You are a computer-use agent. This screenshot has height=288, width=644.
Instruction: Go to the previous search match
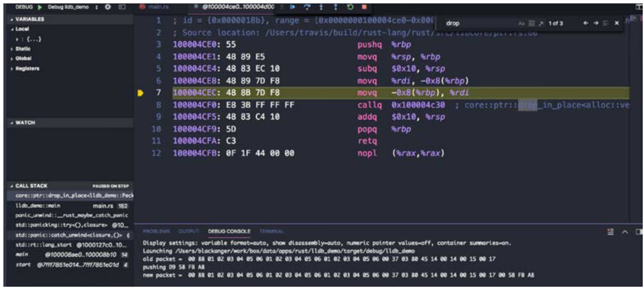[x=586, y=23]
